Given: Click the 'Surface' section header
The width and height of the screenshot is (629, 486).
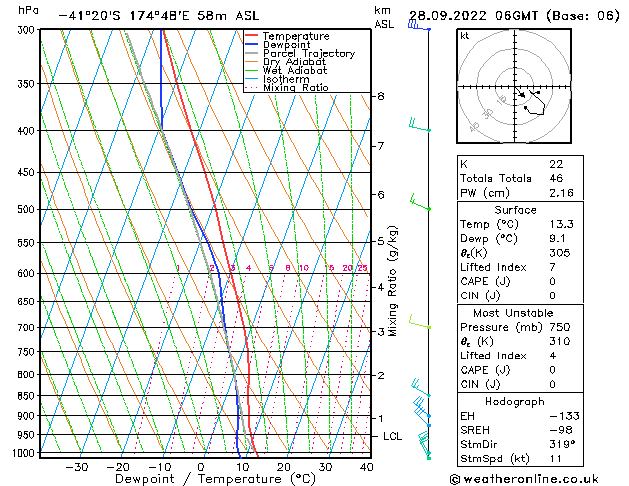Looking at the screenshot, I should [x=515, y=210].
